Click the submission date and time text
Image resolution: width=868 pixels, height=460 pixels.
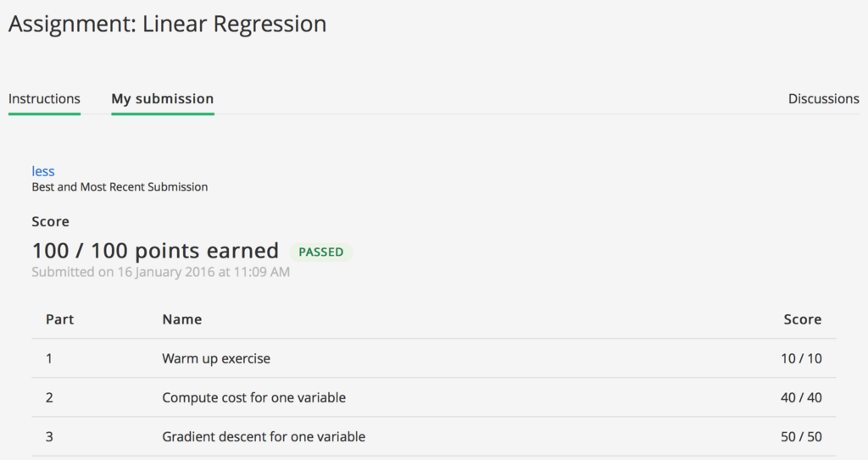(x=160, y=272)
